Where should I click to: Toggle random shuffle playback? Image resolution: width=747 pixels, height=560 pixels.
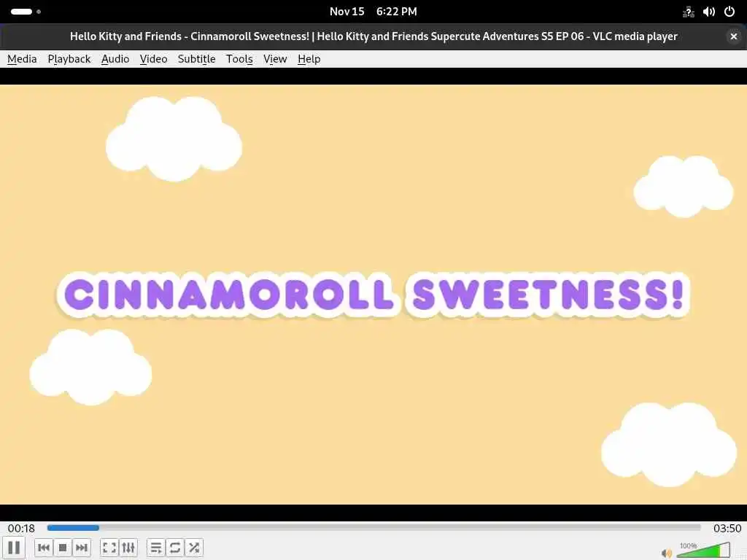[x=194, y=548]
